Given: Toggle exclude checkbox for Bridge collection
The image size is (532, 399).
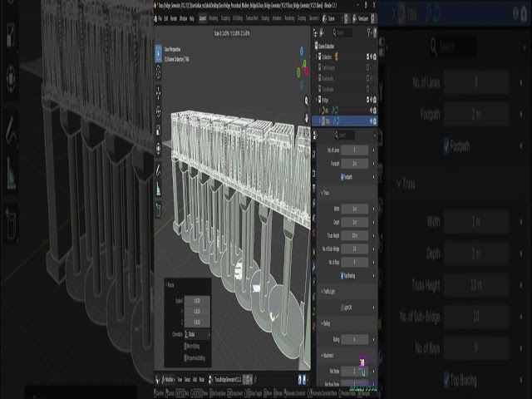Looking at the screenshot, I should (x=367, y=100).
